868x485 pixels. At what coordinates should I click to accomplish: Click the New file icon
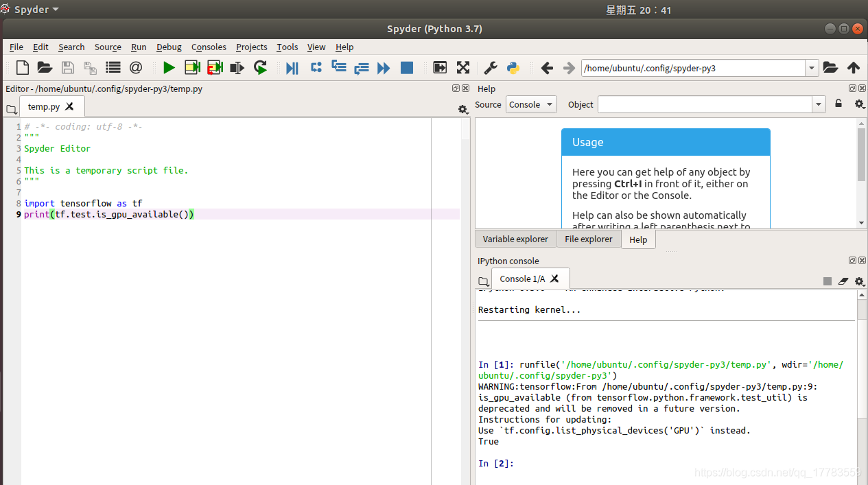coord(23,68)
